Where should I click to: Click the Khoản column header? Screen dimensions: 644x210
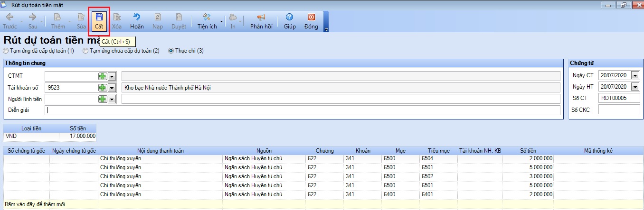pos(362,151)
